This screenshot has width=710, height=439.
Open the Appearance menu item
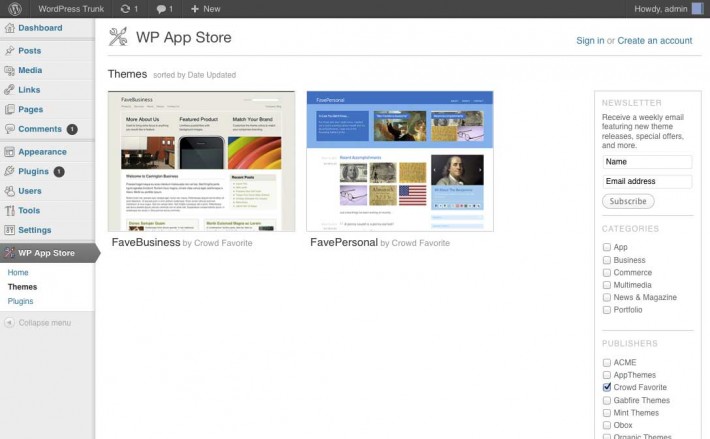(43, 152)
